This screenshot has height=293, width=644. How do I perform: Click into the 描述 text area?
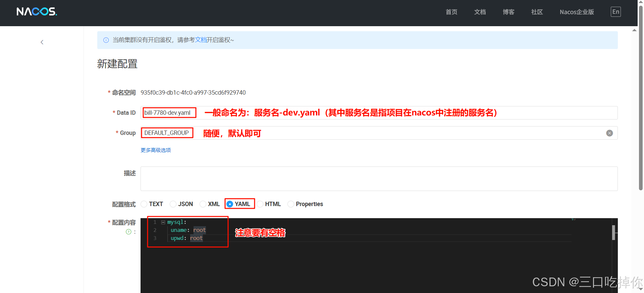click(x=379, y=179)
